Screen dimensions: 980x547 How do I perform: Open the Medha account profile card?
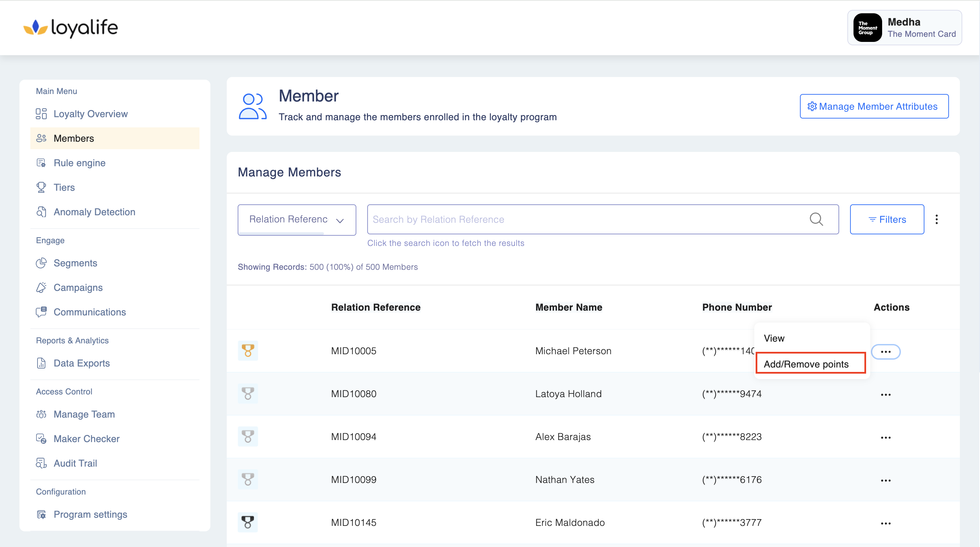[904, 28]
